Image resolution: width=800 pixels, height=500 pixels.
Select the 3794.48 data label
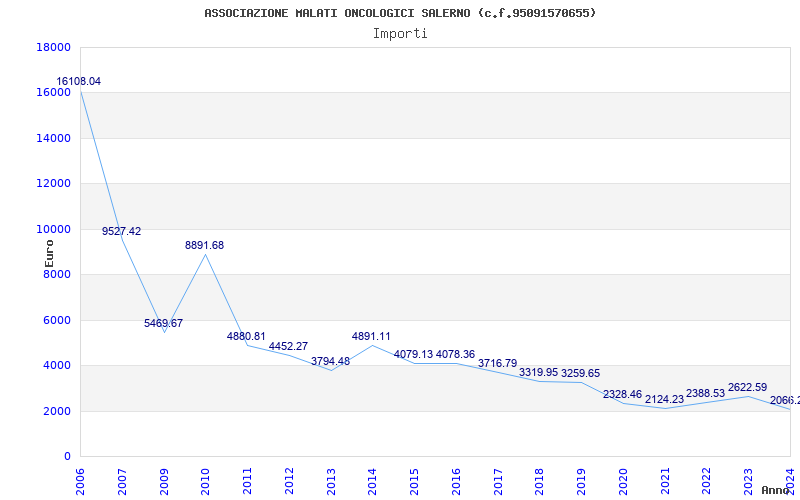tap(331, 361)
